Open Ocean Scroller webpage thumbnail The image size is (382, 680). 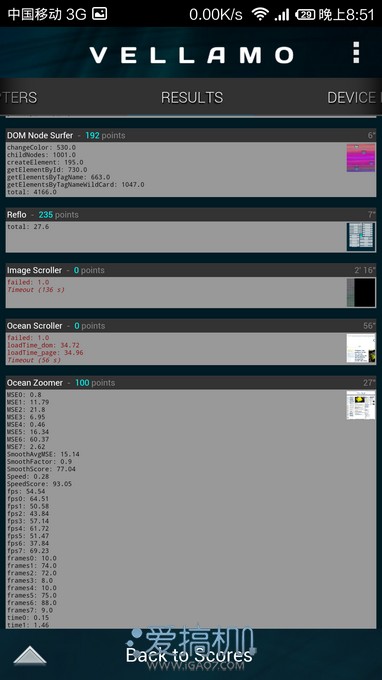click(x=361, y=348)
